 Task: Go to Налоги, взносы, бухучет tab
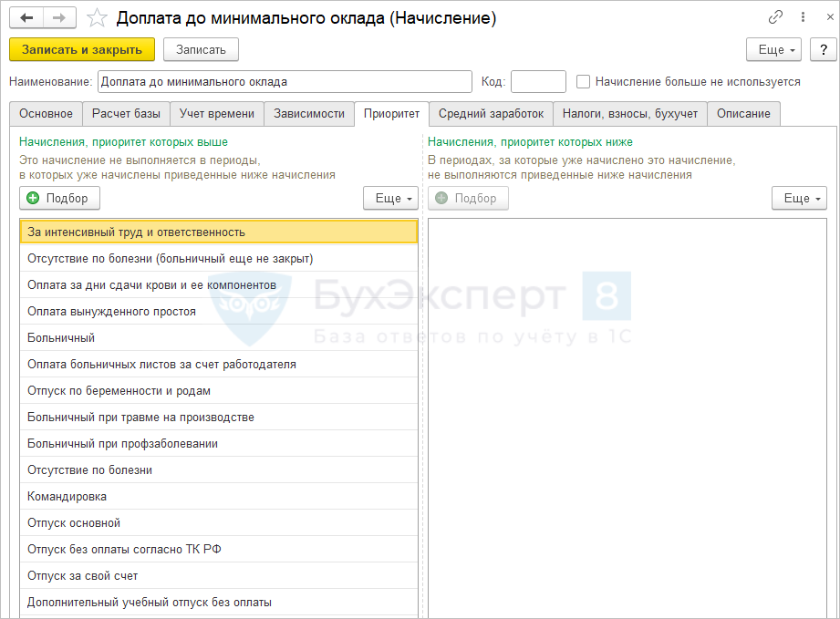(629, 114)
